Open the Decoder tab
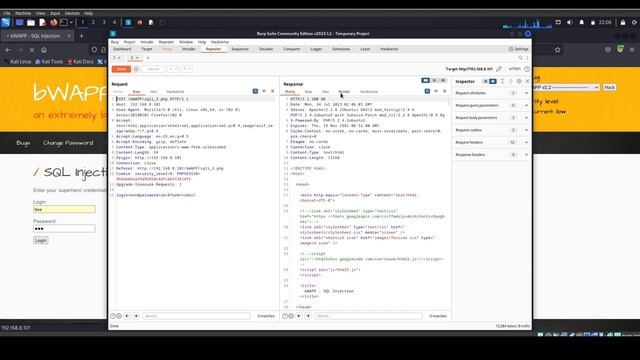 (x=266, y=49)
